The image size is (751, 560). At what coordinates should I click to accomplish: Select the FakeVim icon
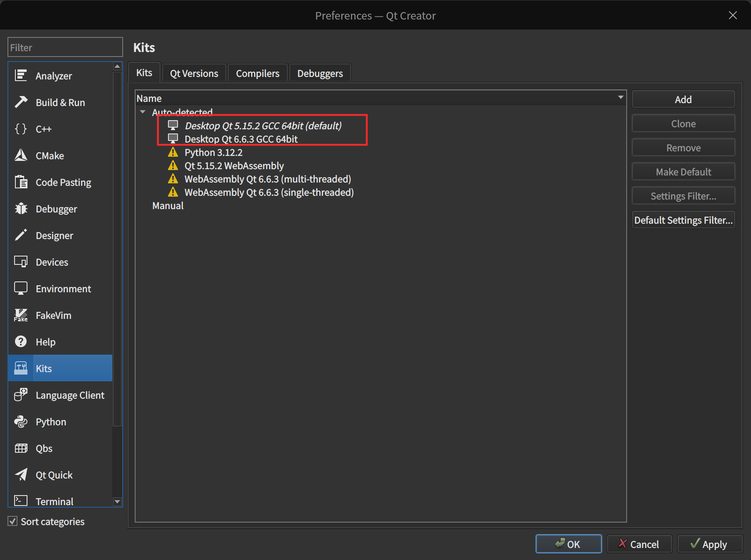click(x=21, y=315)
